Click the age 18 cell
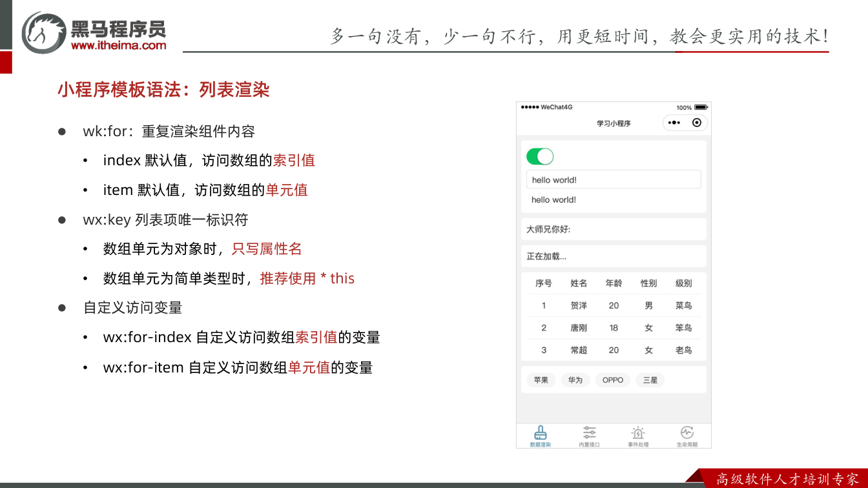Screen dimensions: 868x488 tap(614, 328)
